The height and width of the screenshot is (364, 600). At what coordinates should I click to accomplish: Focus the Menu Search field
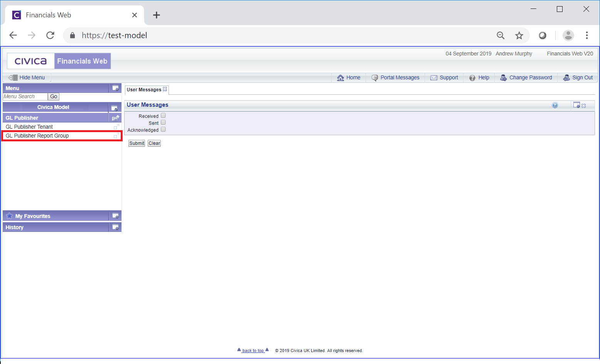click(25, 97)
